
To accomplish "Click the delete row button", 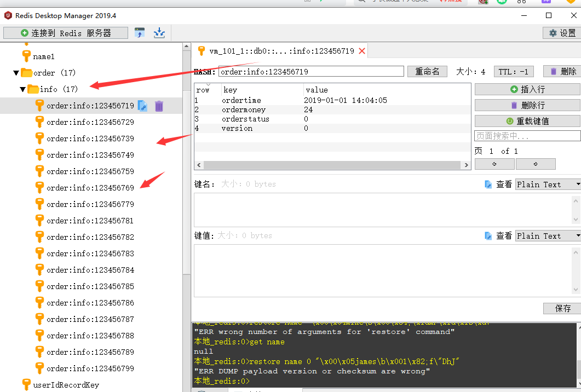I will point(528,105).
